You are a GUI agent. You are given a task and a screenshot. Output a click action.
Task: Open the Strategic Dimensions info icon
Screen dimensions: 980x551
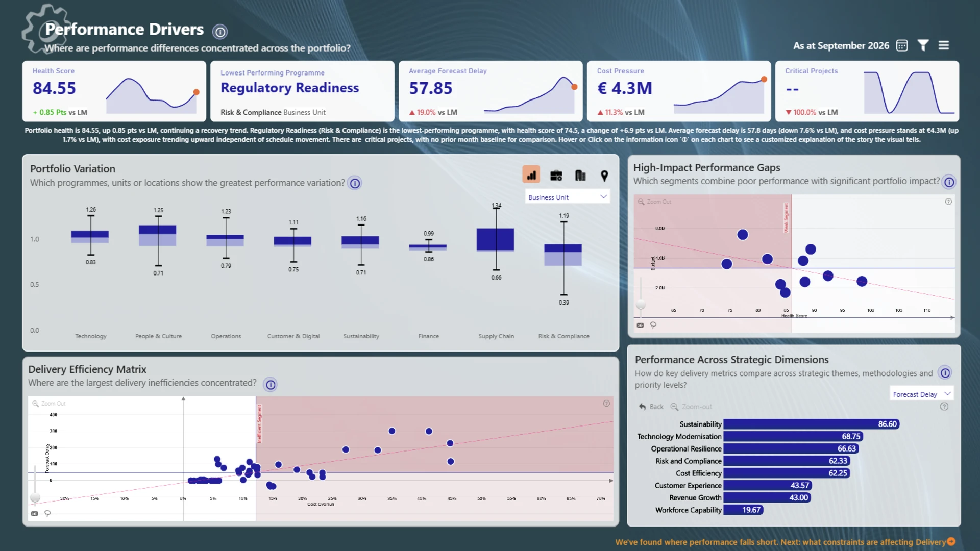click(x=945, y=373)
